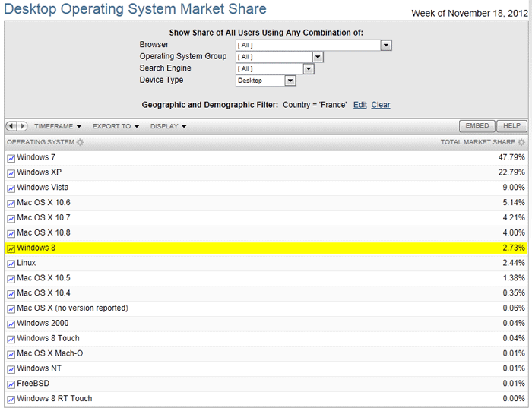The height and width of the screenshot is (411, 532).
Task: Click the trend chart icon for Windows 7
Action: point(11,158)
